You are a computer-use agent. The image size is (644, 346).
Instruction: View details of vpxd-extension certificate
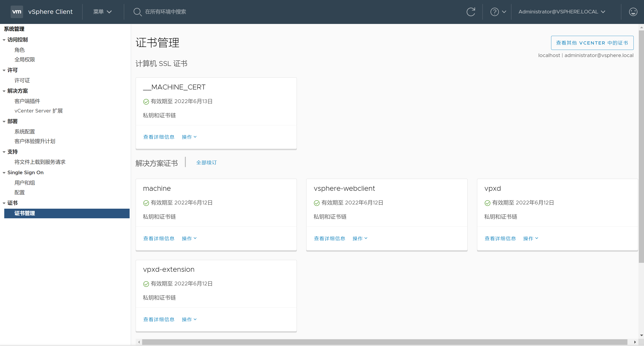point(159,320)
